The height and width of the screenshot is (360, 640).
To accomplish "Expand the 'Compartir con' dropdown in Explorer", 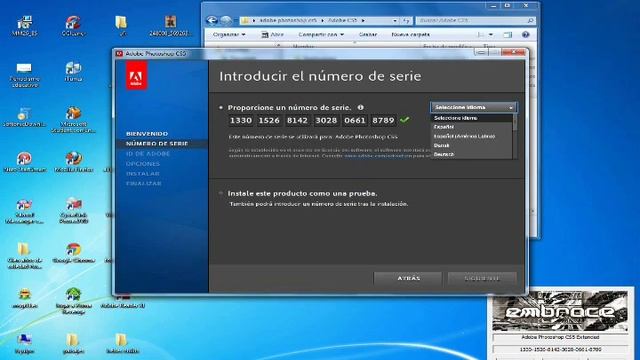I will [x=321, y=35].
